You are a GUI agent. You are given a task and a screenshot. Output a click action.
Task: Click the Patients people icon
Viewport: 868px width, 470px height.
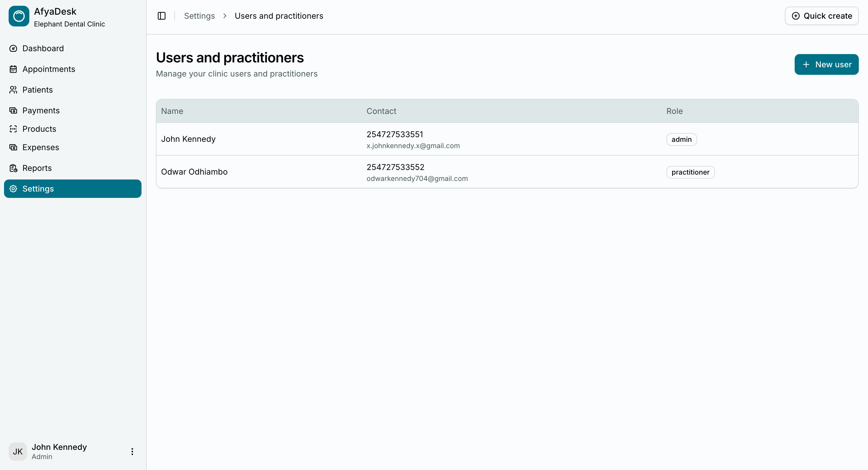click(x=13, y=90)
